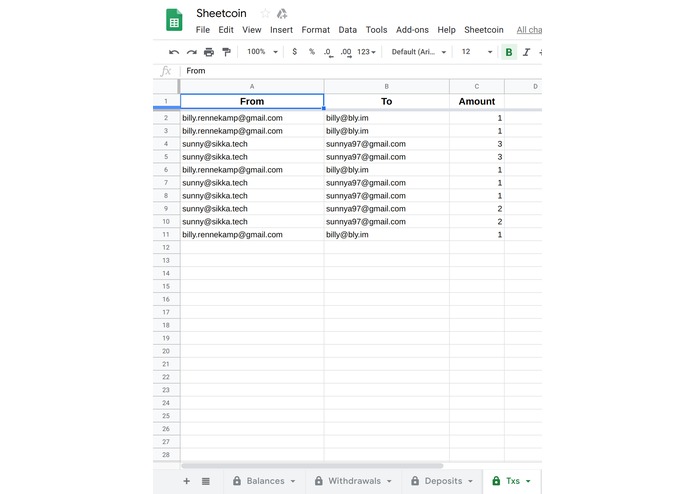Open the Format menu
Image resolution: width=695 pixels, height=494 pixels.
[316, 30]
